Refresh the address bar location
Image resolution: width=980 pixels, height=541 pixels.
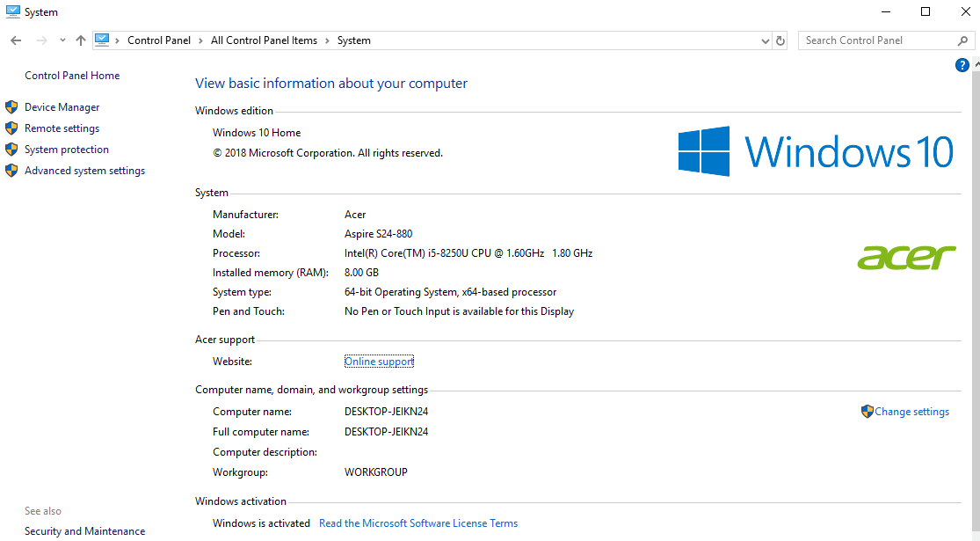click(x=780, y=40)
